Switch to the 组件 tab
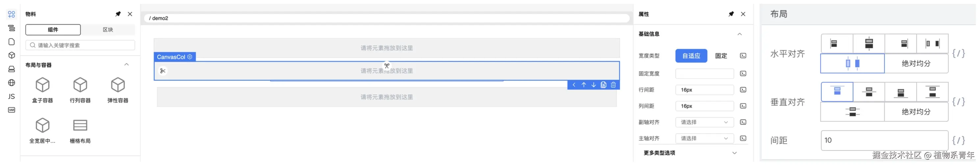This screenshot has width=980, height=165. (53, 30)
